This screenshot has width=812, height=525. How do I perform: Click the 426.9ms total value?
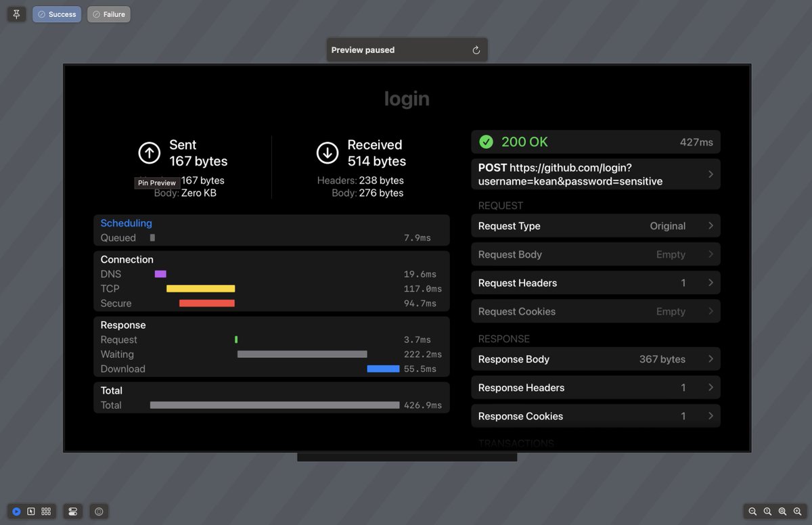pyautogui.click(x=423, y=405)
